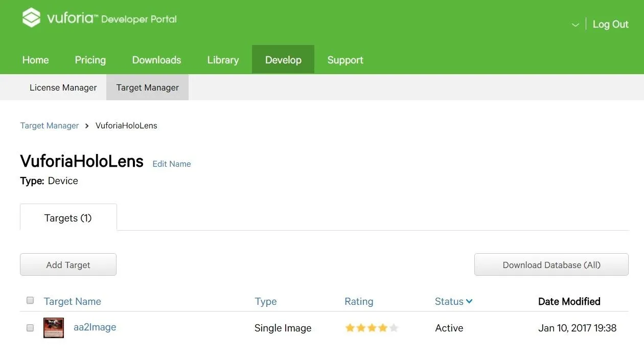Select the Target Manager sub-tab

(147, 87)
